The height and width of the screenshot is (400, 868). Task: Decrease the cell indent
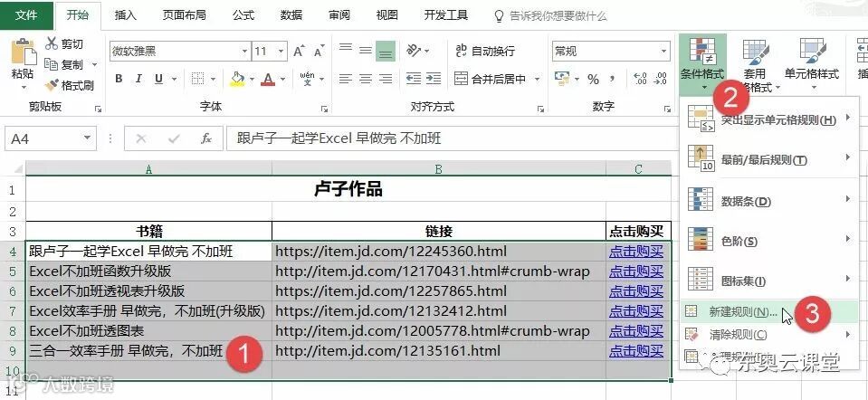(x=414, y=79)
